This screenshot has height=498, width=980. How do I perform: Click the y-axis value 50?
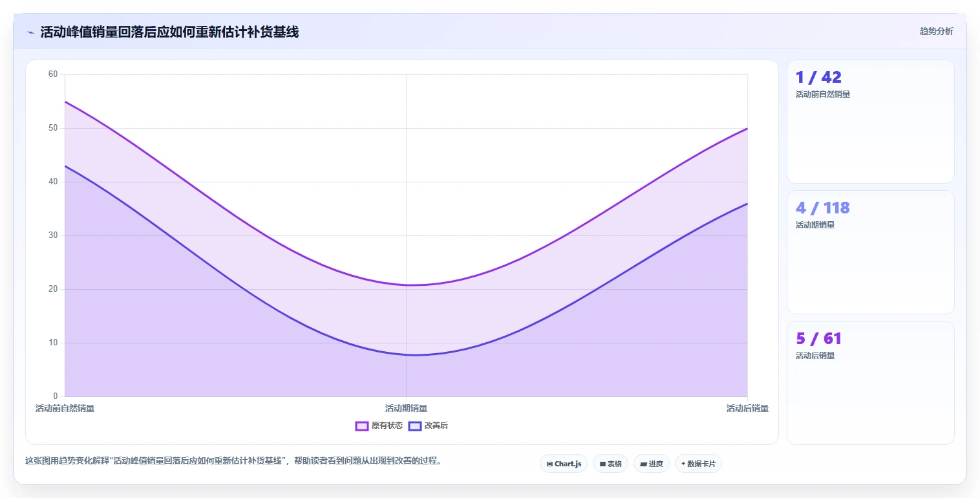pos(53,128)
